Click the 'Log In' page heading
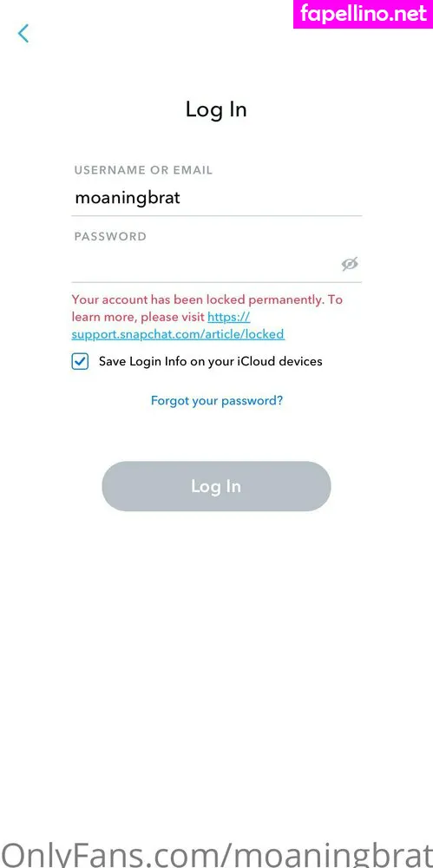Image resolution: width=433 pixels, height=868 pixels. [x=216, y=109]
